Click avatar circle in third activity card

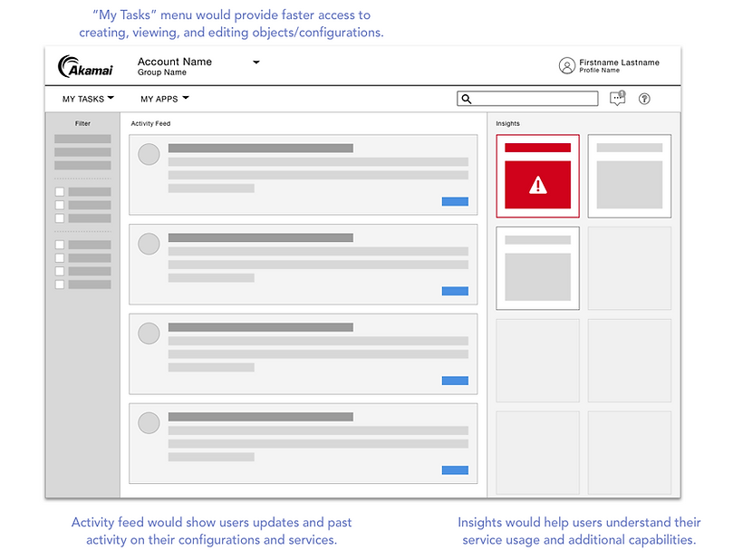pos(149,333)
